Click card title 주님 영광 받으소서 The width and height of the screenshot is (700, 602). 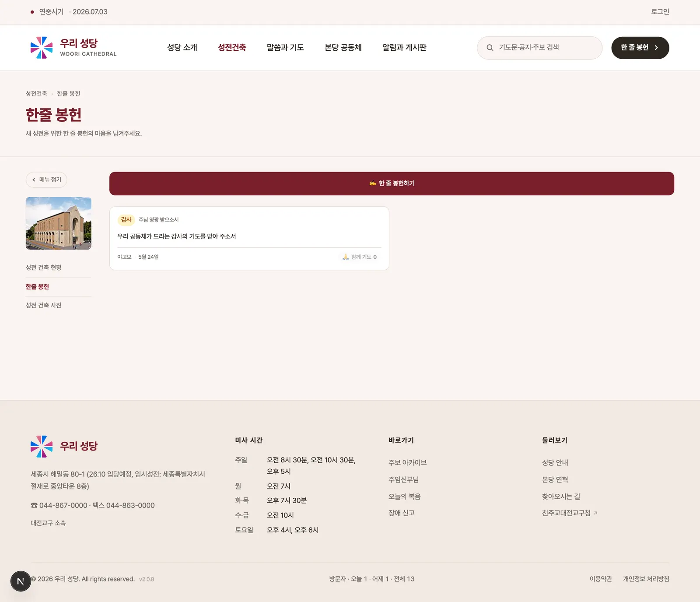click(158, 220)
